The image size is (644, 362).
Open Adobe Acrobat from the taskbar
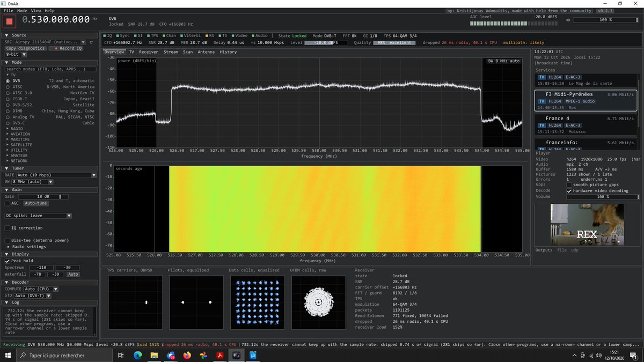tap(219, 355)
